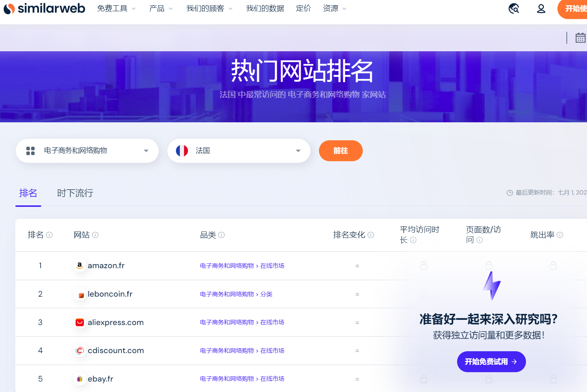This screenshot has height=392, width=587.
Task: Click the amazon.fr favicon
Action: click(x=79, y=266)
